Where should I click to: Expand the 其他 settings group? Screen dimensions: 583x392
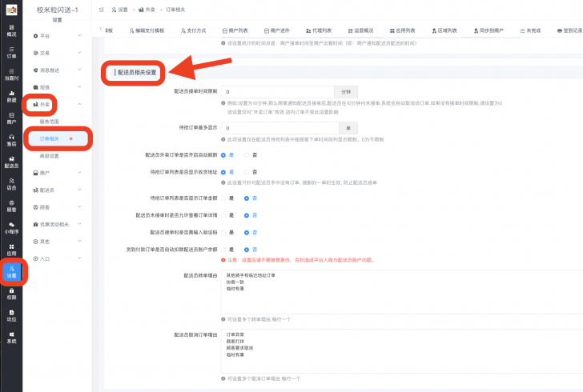(x=58, y=241)
